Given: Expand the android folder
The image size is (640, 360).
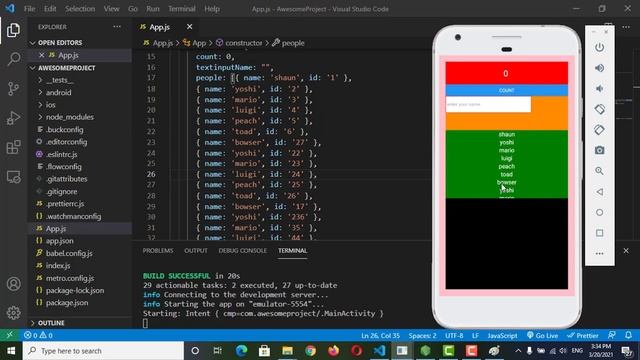Looking at the screenshot, I should [x=58, y=93].
